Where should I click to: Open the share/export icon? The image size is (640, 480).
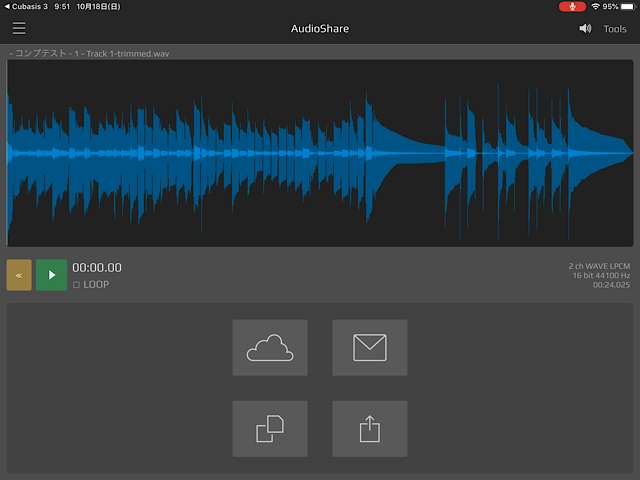click(x=369, y=429)
